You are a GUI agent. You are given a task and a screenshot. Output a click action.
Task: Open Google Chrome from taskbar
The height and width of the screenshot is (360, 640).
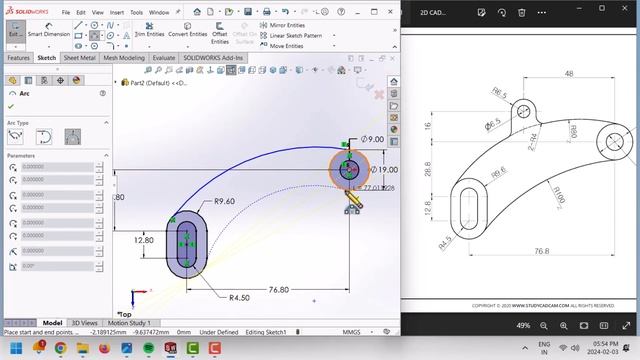coord(60,348)
